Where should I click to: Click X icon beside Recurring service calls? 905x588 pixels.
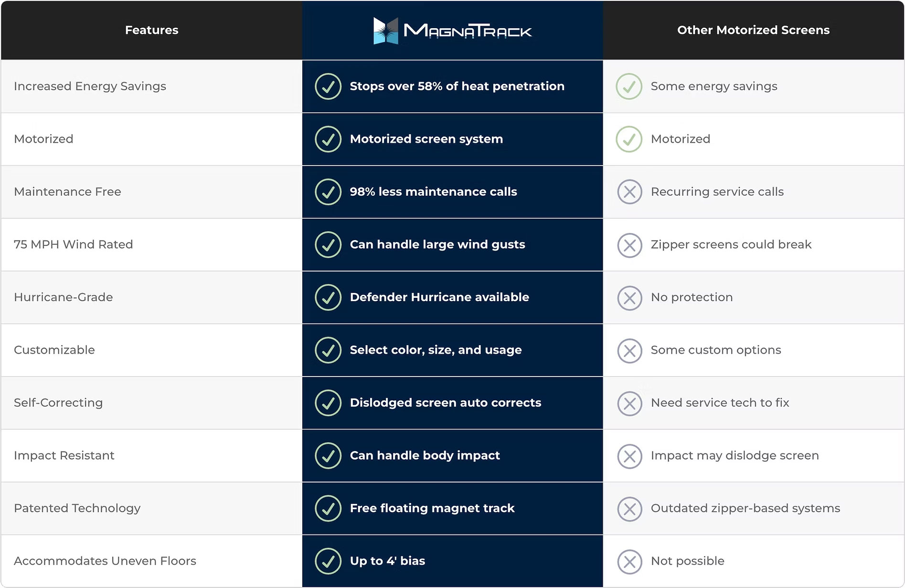629,192
